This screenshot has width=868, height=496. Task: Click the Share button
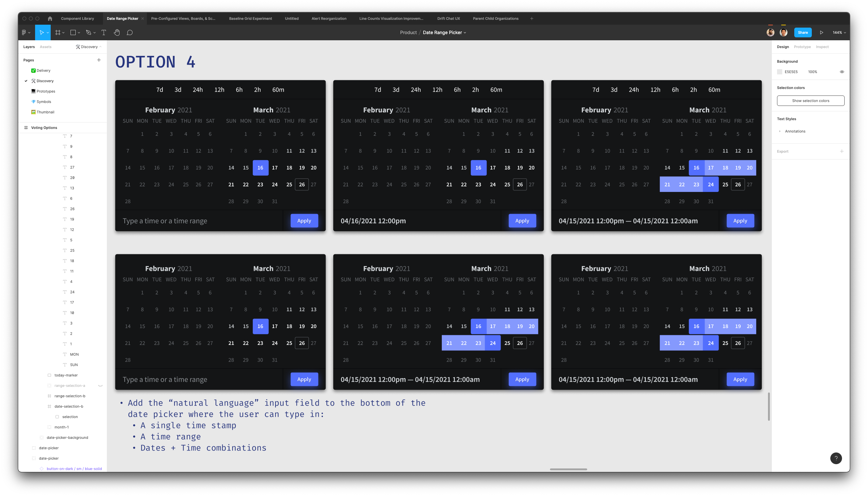(x=803, y=32)
